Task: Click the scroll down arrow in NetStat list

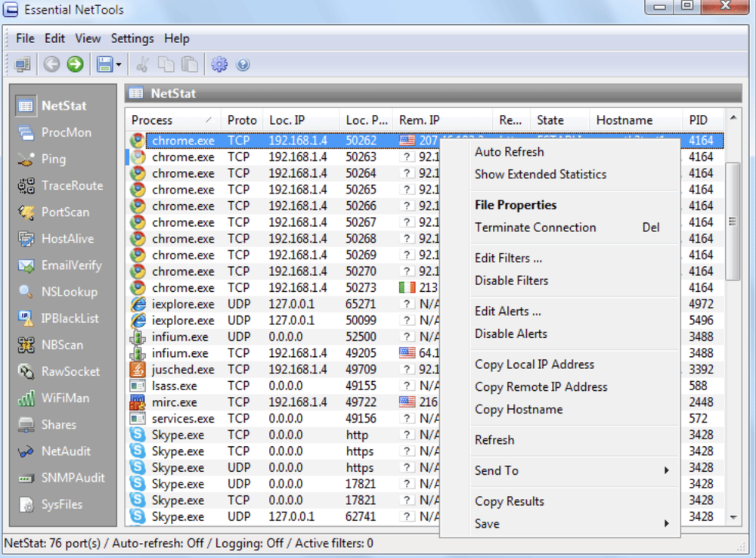Action: tap(733, 517)
